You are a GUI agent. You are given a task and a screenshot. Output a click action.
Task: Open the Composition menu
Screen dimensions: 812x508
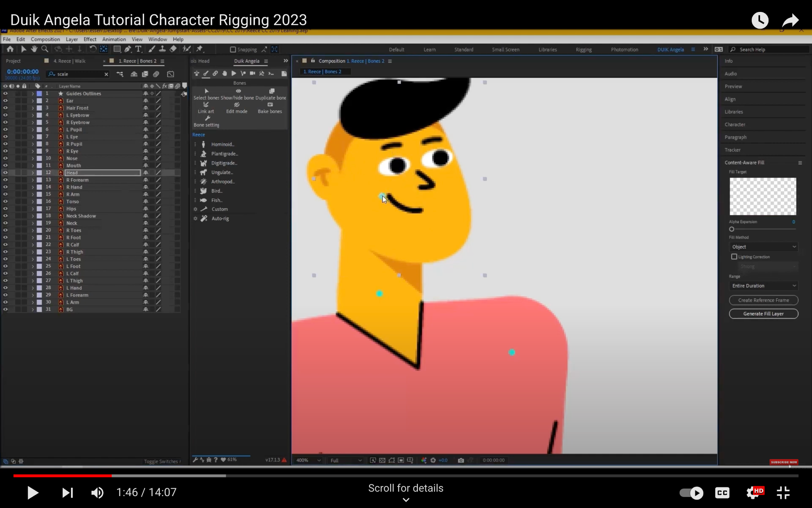pyautogui.click(x=45, y=39)
